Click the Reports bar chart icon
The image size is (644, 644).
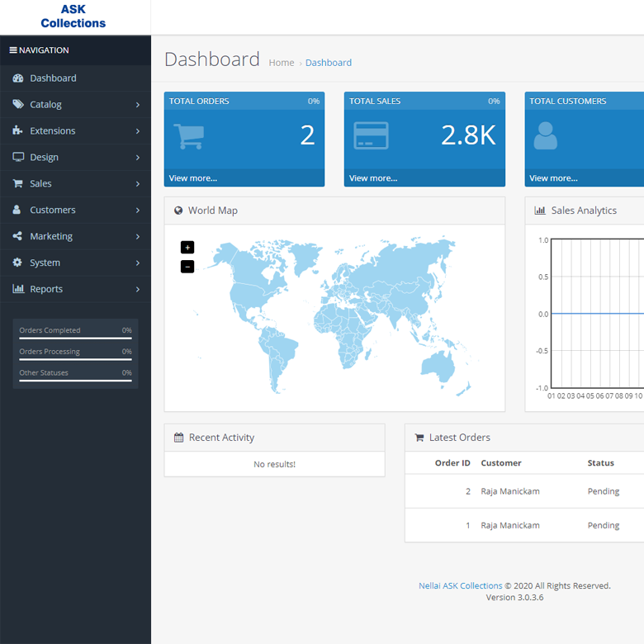click(18, 290)
